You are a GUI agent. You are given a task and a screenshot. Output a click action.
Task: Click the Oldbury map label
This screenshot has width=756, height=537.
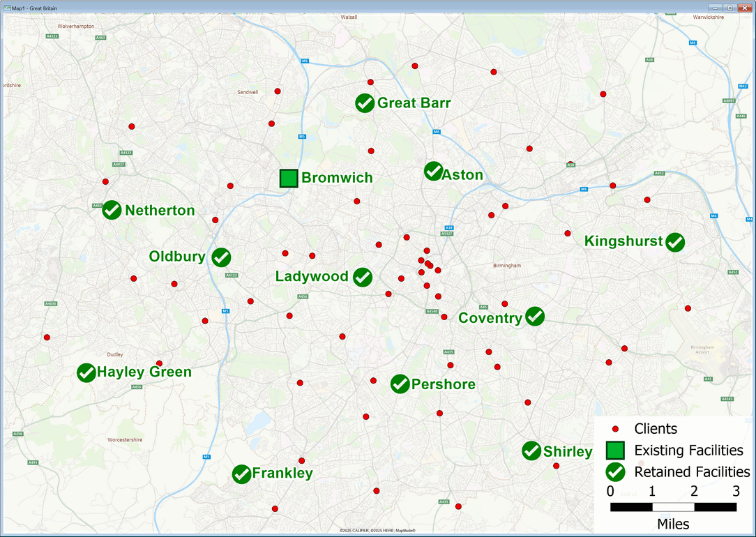[x=177, y=257]
